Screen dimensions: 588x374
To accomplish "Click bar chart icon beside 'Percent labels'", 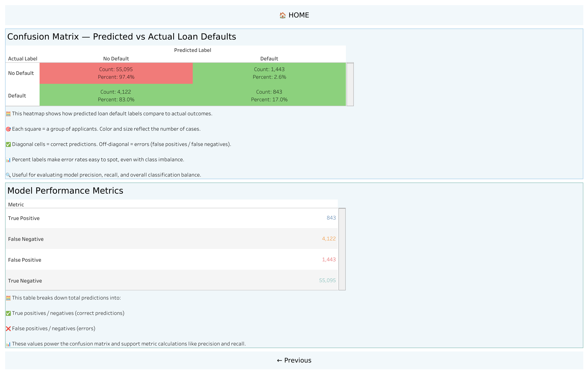I will (x=8, y=160).
